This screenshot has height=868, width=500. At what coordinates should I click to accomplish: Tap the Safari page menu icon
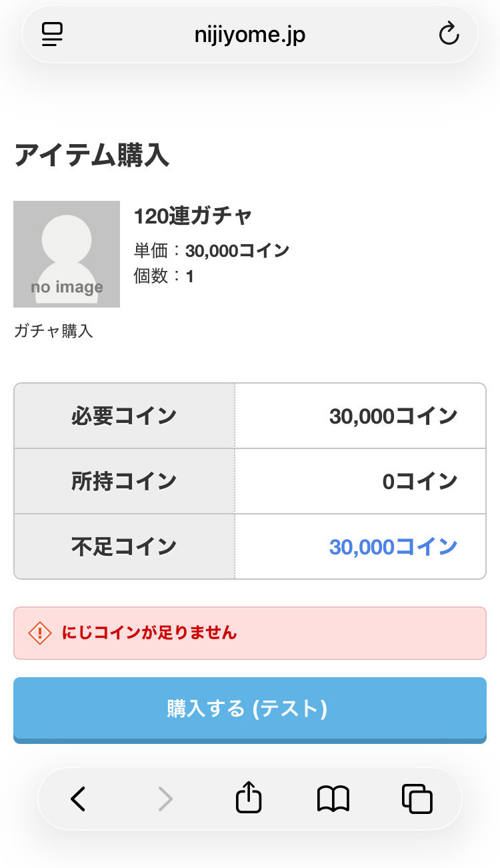52,34
